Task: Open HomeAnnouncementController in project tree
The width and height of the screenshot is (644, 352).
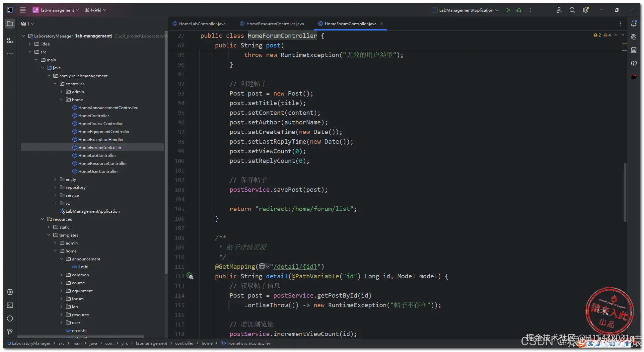Action: pyautogui.click(x=108, y=107)
